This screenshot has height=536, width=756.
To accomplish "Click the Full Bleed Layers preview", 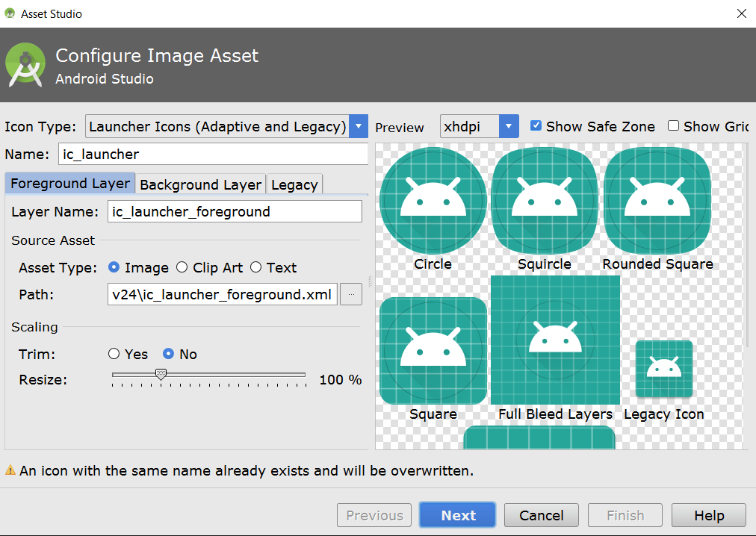I will pos(555,340).
